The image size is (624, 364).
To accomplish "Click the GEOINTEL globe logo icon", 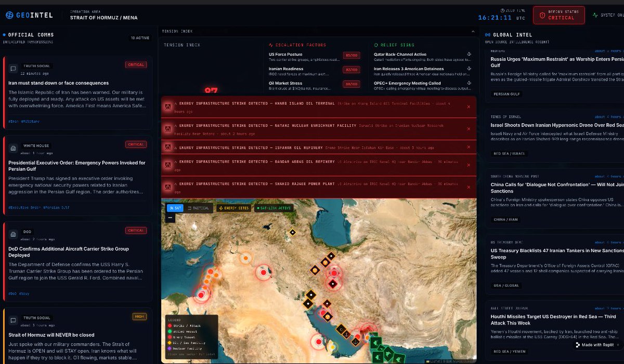I will (10, 15).
